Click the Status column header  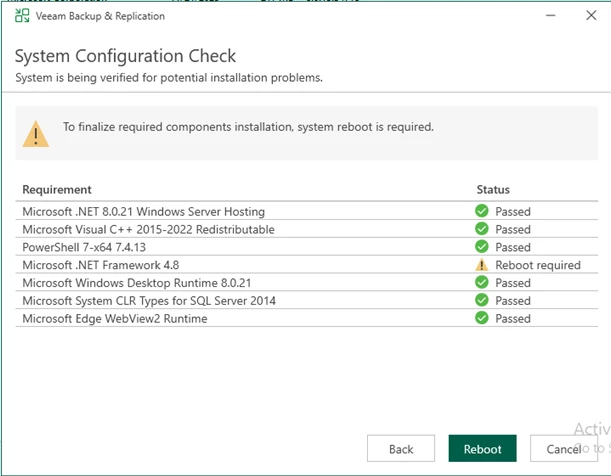coord(493,190)
